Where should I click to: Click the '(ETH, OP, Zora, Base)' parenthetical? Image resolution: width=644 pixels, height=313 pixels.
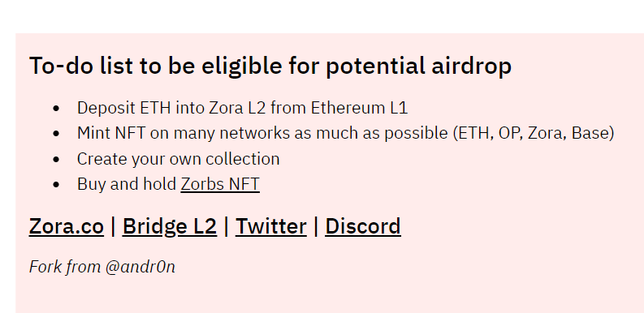click(x=534, y=133)
